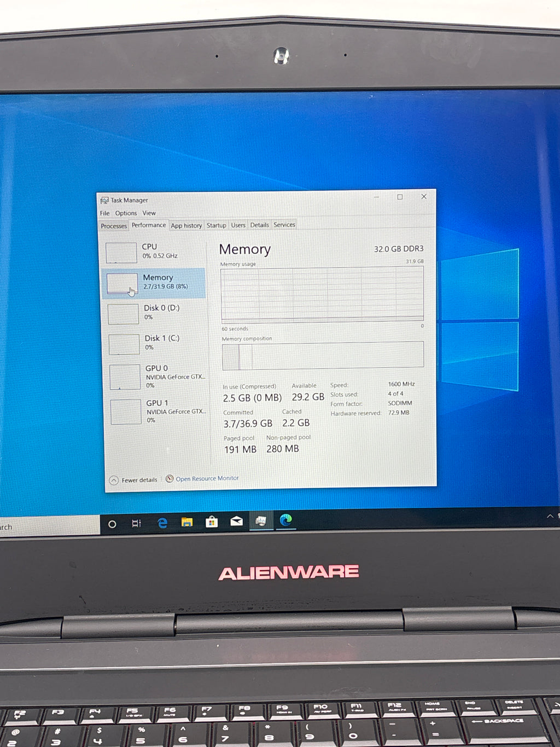Select GPU 1 NVIDIA GeForce entry
The image size is (560, 747).
coord(159,412)
